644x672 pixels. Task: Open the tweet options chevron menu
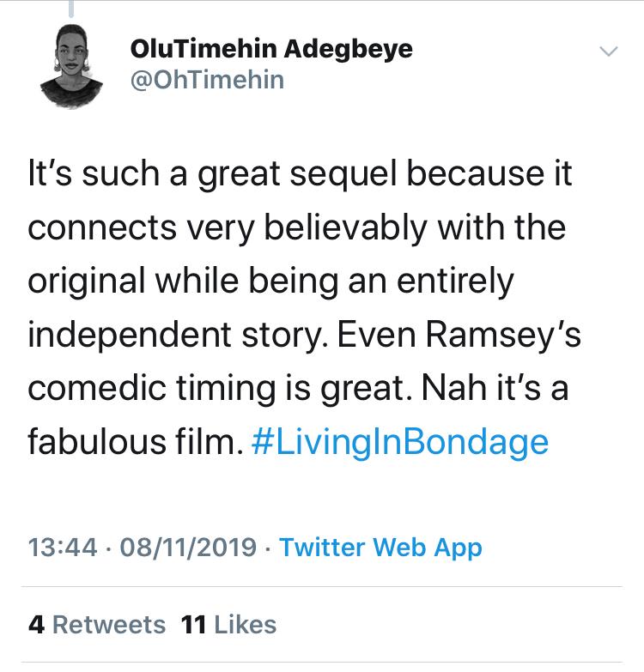coord(608,51)
